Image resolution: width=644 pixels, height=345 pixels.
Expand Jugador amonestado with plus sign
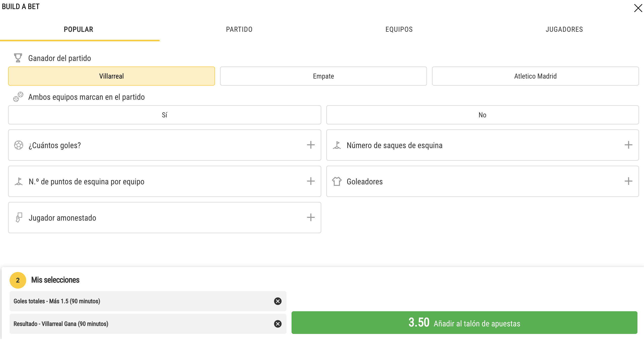tap(311, 217)
